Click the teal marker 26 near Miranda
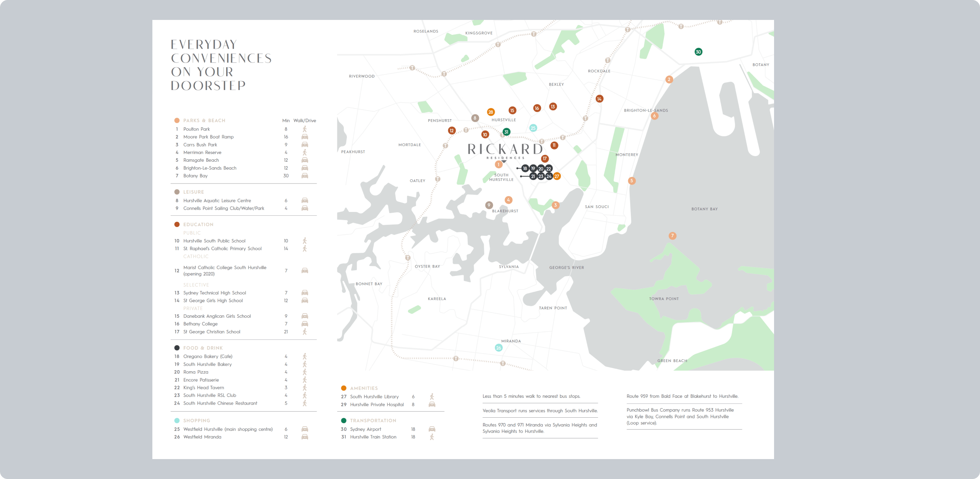Viewport: 980px width, 479px height. pos(498,348)
